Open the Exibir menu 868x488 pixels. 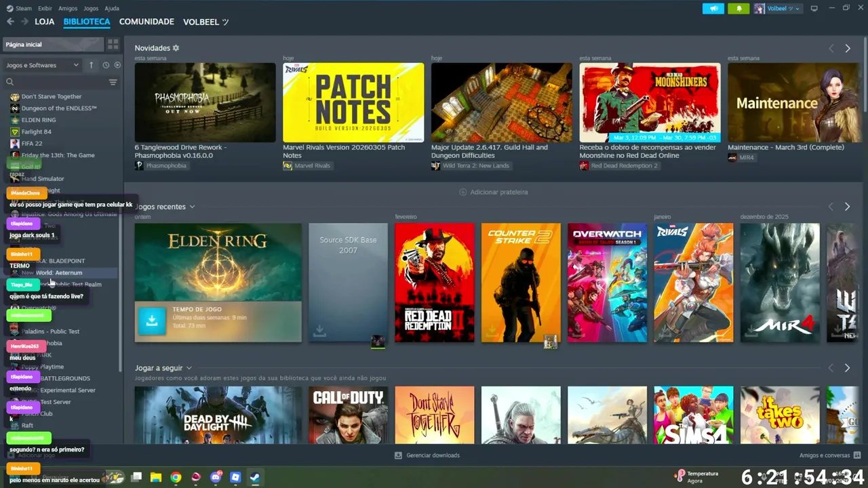coord(45,8)
